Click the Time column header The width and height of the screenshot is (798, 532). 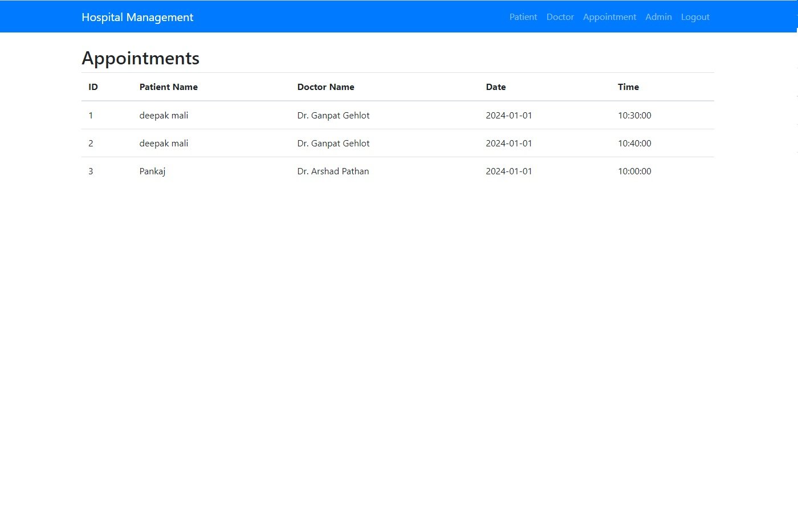pyautogui.click(x=628, y=87)
